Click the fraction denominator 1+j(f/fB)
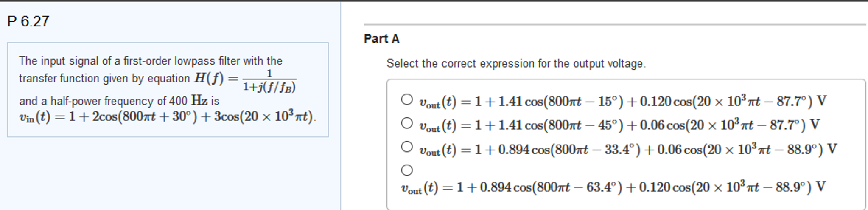 click(x=269, y=87)
